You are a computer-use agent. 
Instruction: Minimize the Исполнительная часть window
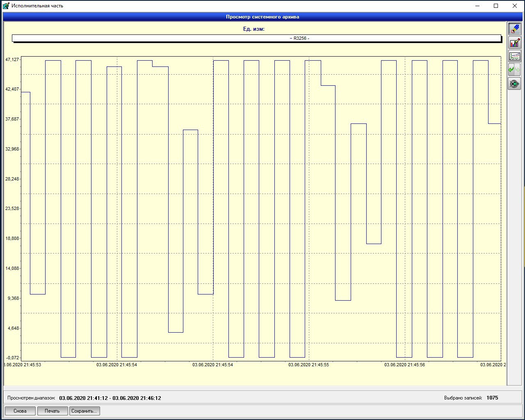click(477, 6)
